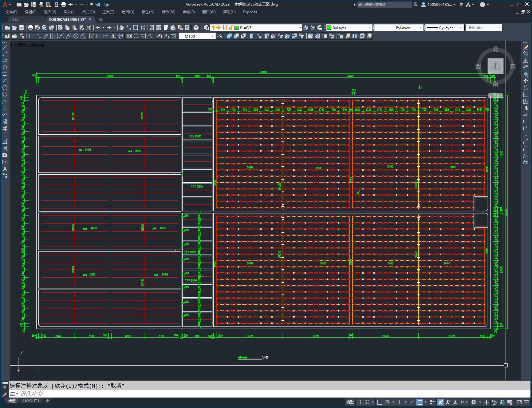532x408 pixels.
Task: Open the BIAOZ layer dropdown
Action: click(x=268, y=28)
